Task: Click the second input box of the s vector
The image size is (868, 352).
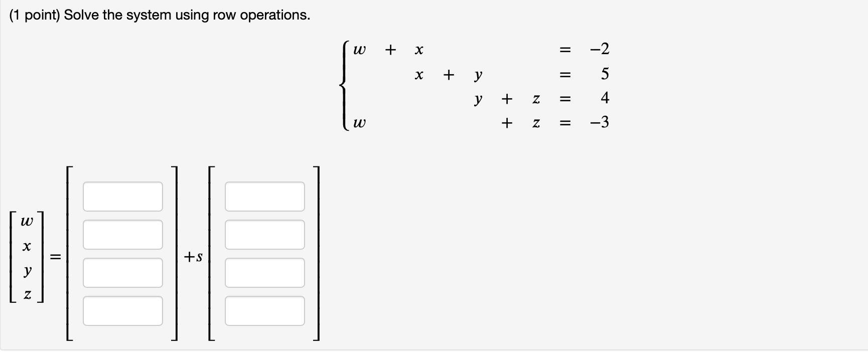Action: [265, 234]
